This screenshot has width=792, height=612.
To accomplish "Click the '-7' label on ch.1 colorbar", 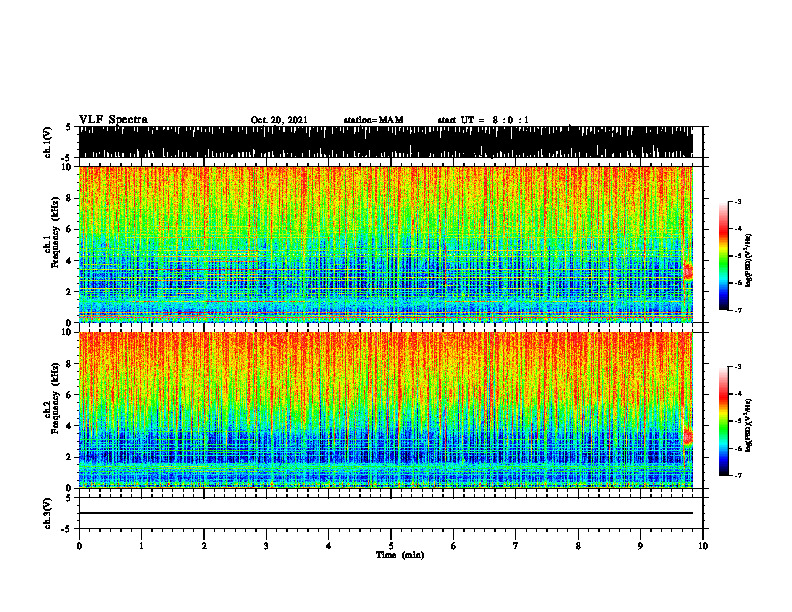I will coord(738,310).
